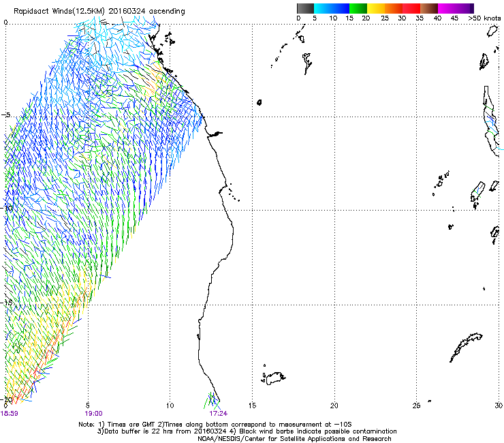Click the '>50 knots' legend label
The width and height of the screenshot is (504, 443).
pos(484,18)
